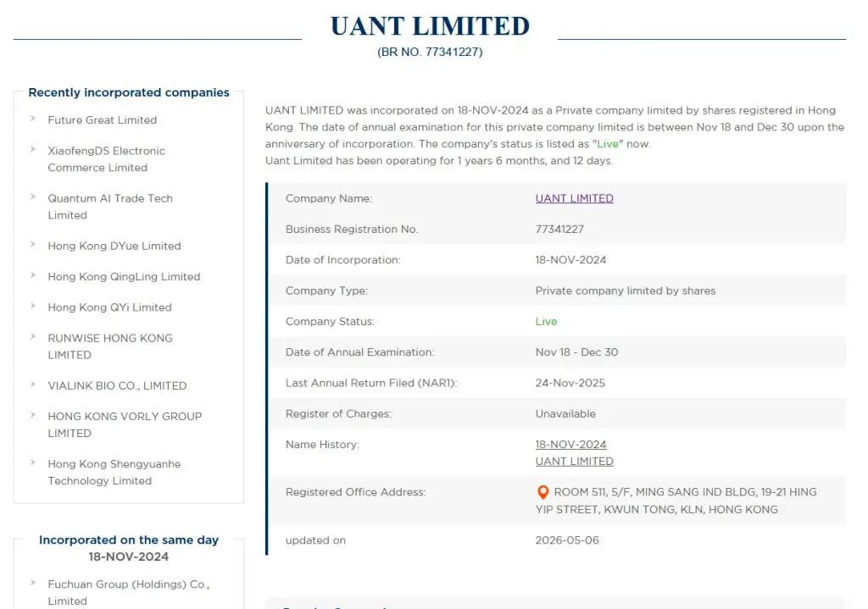Open Fuchuan Group (Holdings) Co., Limited
868x609 pixels.
129,592
